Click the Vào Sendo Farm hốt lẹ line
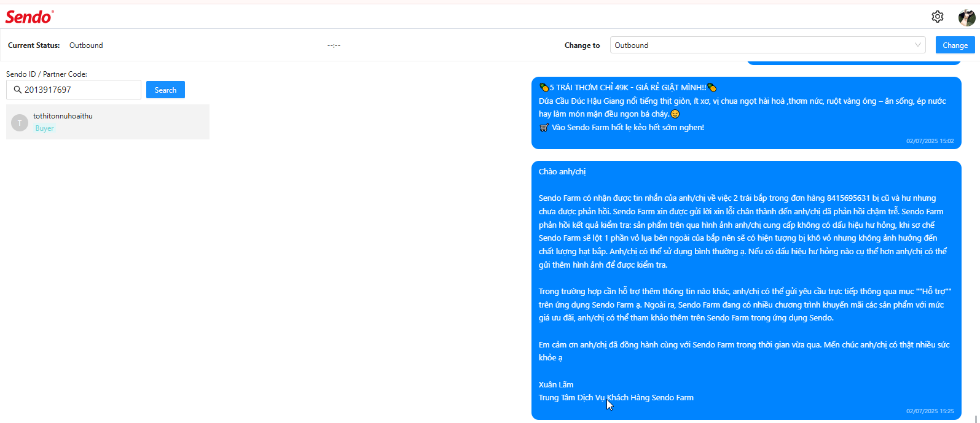 (x=621, y=128)
